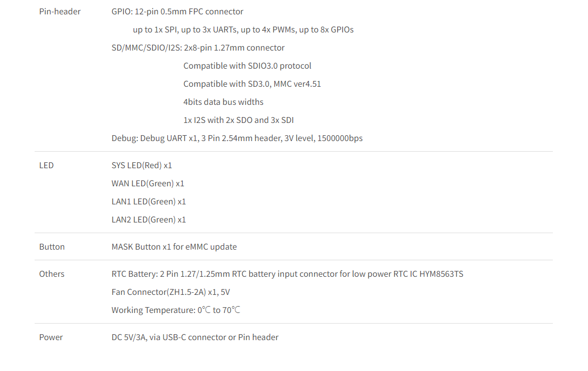Click the LAN1 LED(Green) x1 entry

coord(149,201)
